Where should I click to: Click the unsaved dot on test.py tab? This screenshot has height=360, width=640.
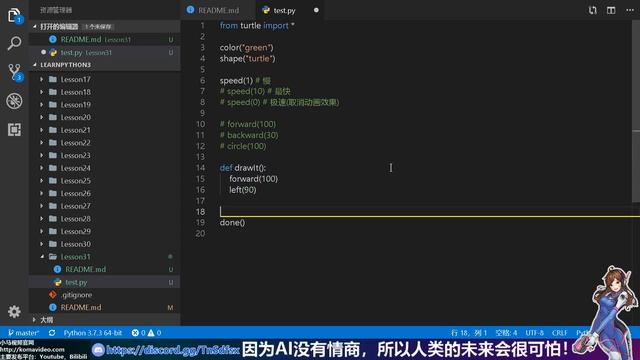tap(316, 10)
